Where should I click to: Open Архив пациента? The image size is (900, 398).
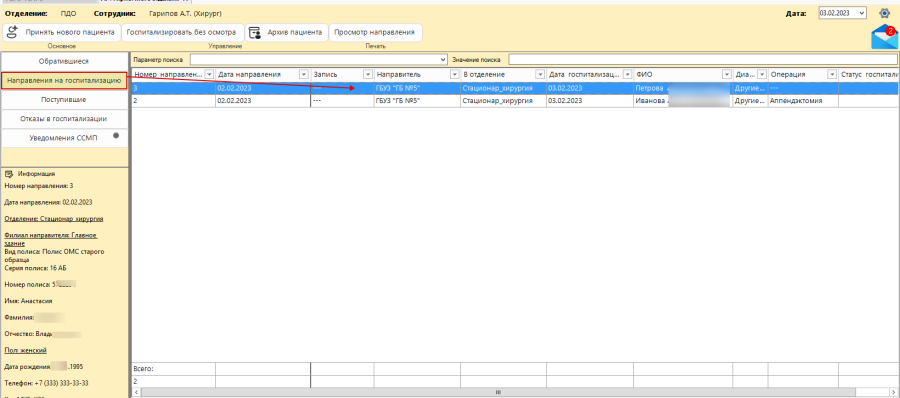coord(286,33)
